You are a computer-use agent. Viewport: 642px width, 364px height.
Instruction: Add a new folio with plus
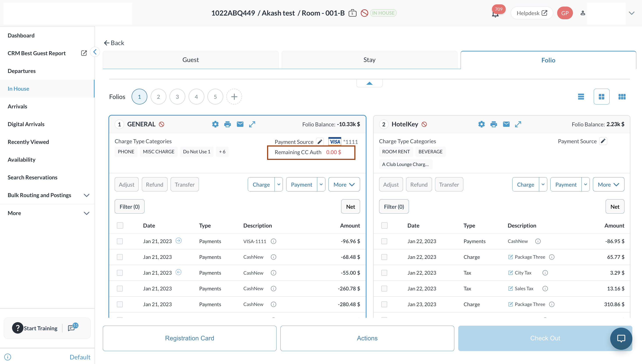[234, 97]
